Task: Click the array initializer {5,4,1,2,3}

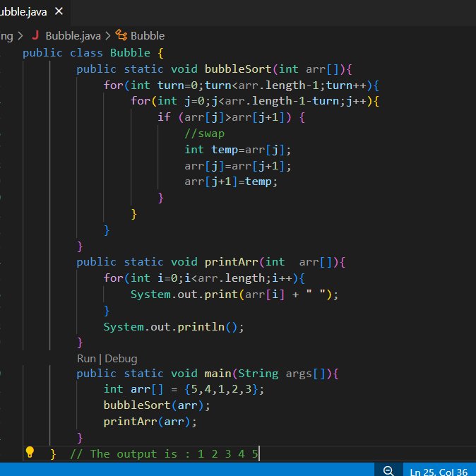Action: (221, 389)
